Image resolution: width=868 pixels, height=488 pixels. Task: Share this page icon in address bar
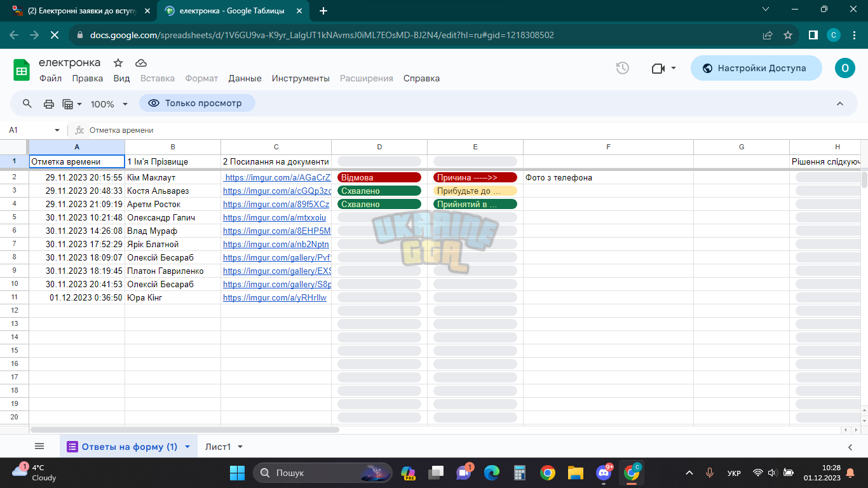[x=768, y=35]
